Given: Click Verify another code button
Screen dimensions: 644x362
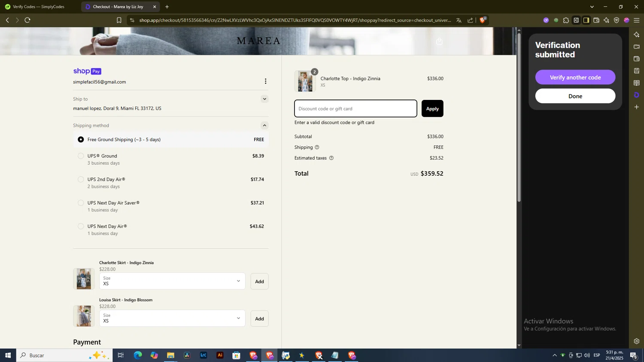Looking at the screenshot, I should pos(575,77).
